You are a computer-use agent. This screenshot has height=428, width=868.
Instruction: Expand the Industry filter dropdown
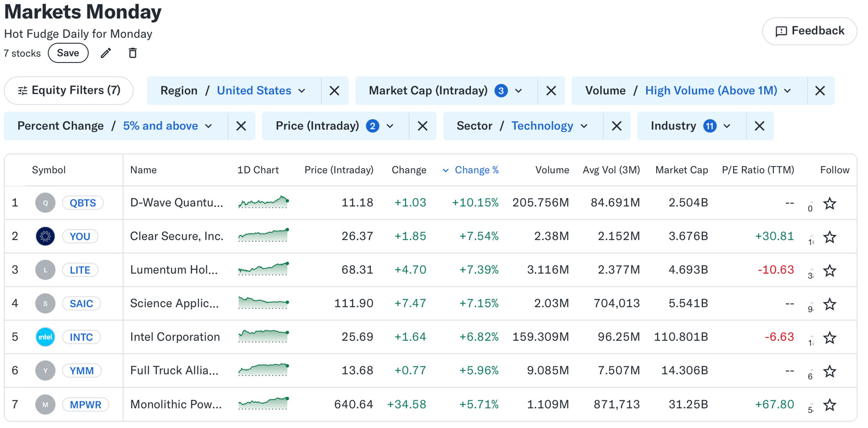[x=727, y=126]
